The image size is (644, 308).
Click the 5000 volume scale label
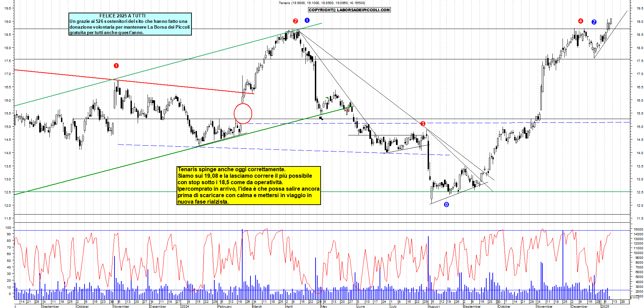click(639, 277)
